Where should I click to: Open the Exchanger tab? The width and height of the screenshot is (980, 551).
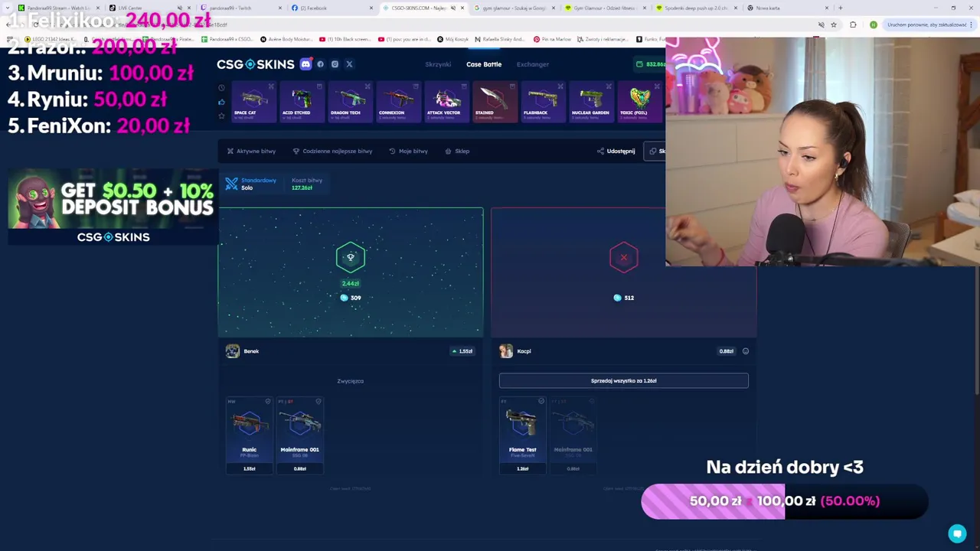click(x=533, y=64)
